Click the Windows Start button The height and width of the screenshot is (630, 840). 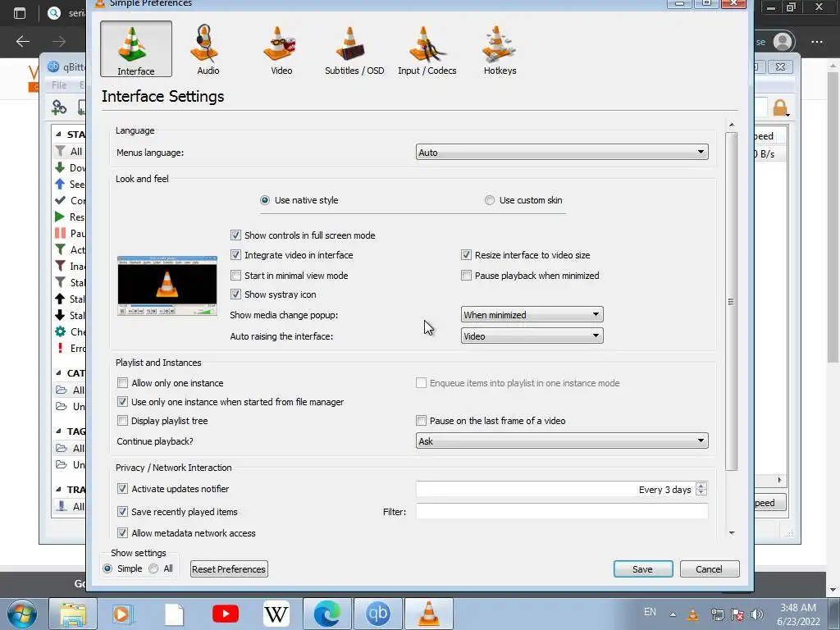point(21,614)
